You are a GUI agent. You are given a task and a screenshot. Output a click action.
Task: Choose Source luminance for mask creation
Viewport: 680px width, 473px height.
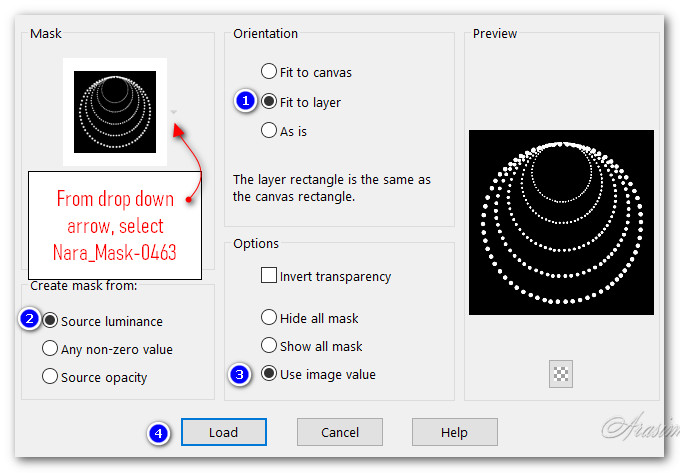point(50,321)
